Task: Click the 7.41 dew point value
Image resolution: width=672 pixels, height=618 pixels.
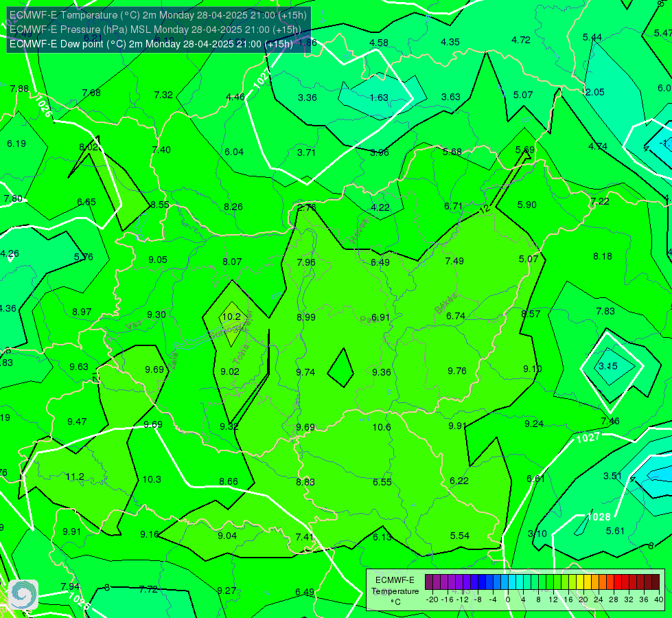Action: (x=304, y=537)
